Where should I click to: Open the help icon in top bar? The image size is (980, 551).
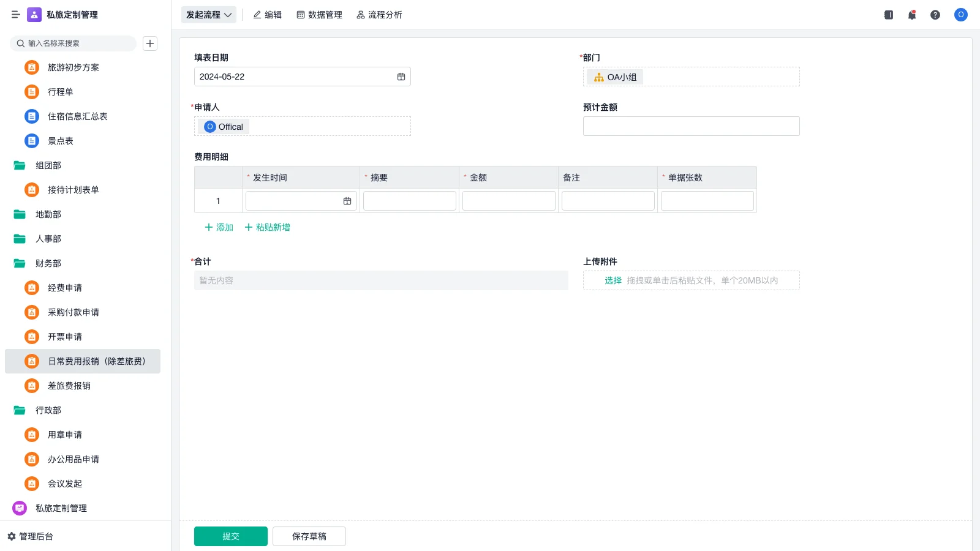935,15
